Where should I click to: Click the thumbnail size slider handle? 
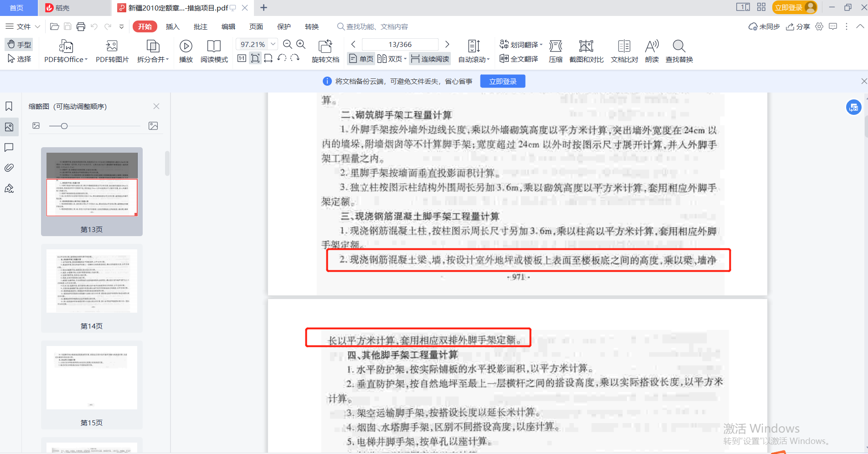64,126
